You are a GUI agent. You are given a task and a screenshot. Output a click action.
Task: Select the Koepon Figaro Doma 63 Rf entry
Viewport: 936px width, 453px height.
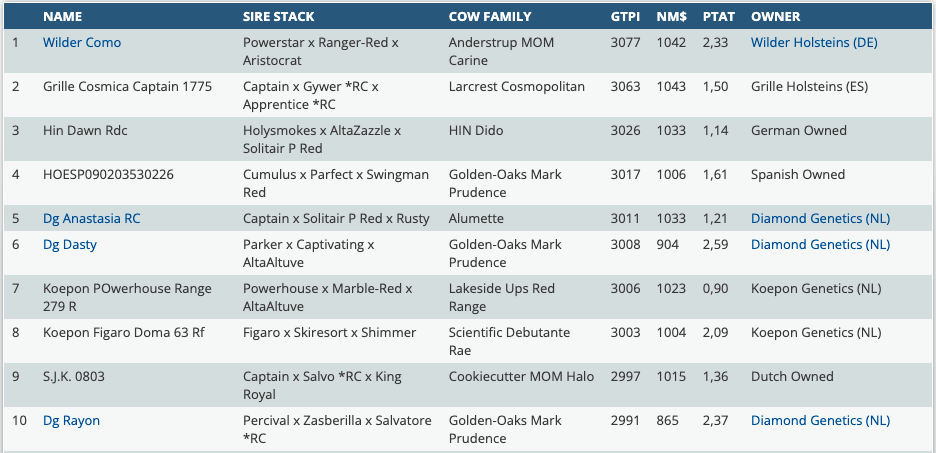123,333
